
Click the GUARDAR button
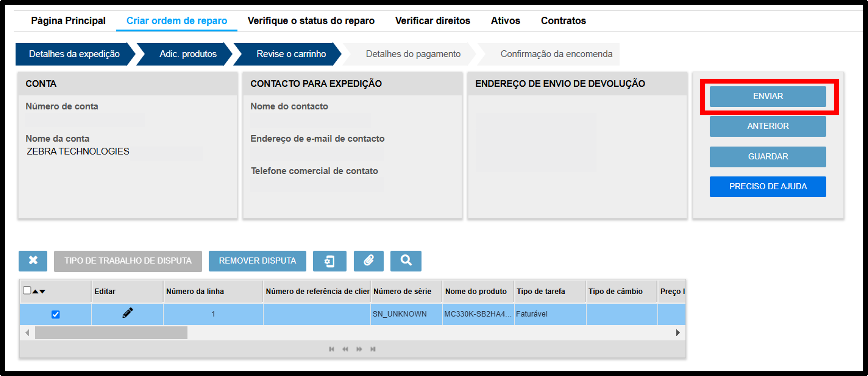[x=768, y=157]
